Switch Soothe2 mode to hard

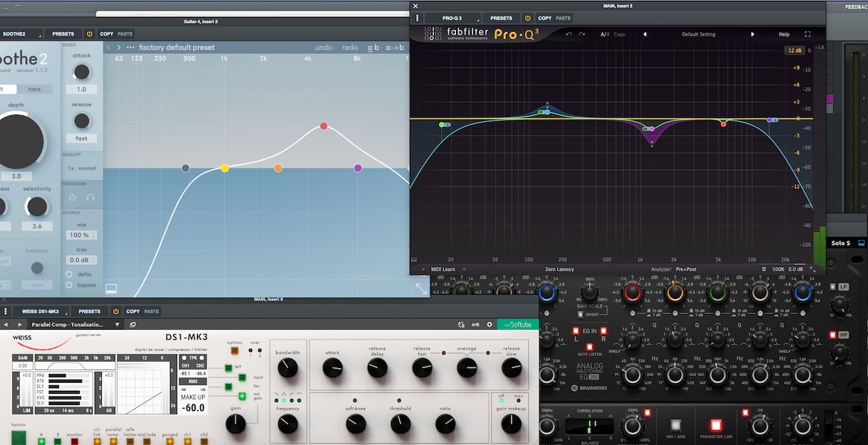33,89
